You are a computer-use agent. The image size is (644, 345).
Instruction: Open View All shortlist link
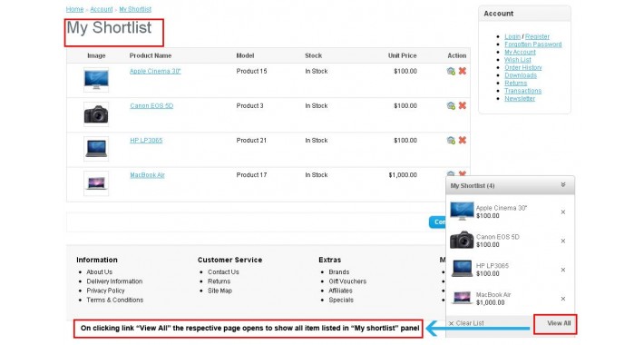click(x=559, y=323)
